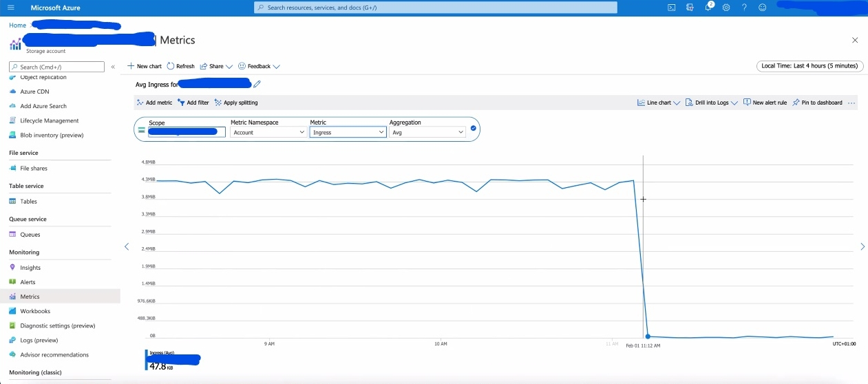Open the Ingress Metric dropdown
This screenshot has height=384, width=868.
(348, 132)
